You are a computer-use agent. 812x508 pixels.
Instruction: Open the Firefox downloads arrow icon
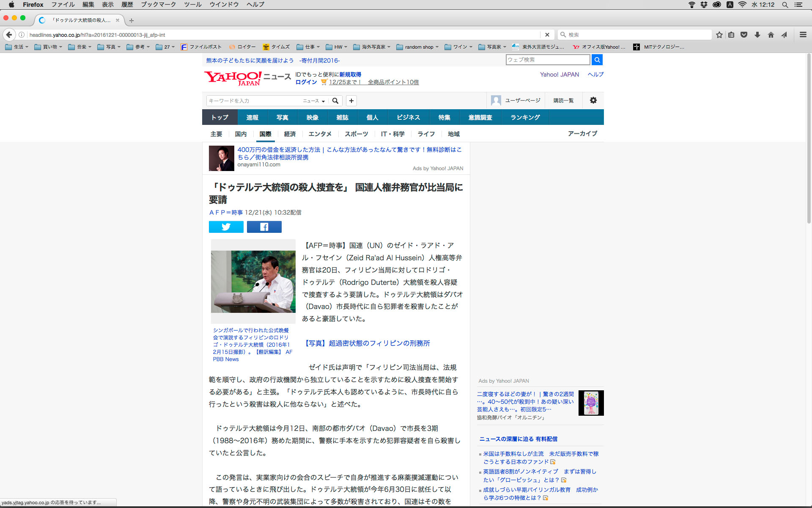(757, 35)
